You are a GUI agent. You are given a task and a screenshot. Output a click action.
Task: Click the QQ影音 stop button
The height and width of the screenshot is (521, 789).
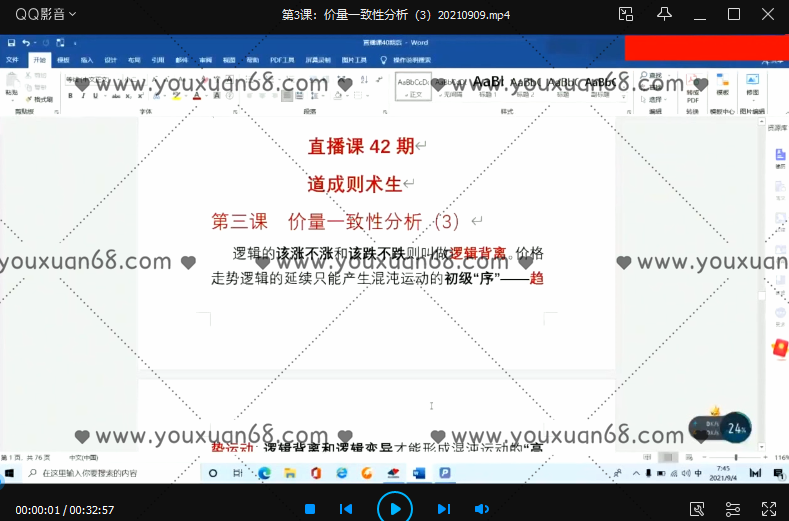(310, 509)
